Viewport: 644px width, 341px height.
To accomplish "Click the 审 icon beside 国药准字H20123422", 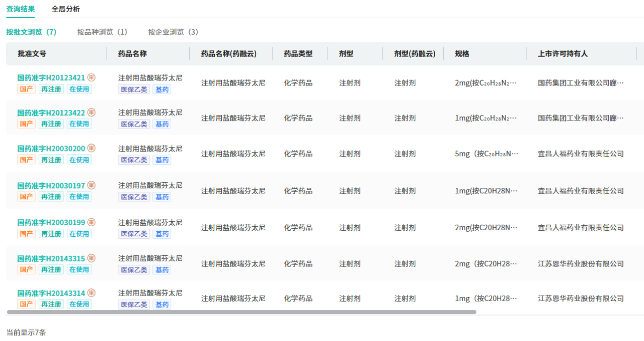I will [x=91, y=112].
